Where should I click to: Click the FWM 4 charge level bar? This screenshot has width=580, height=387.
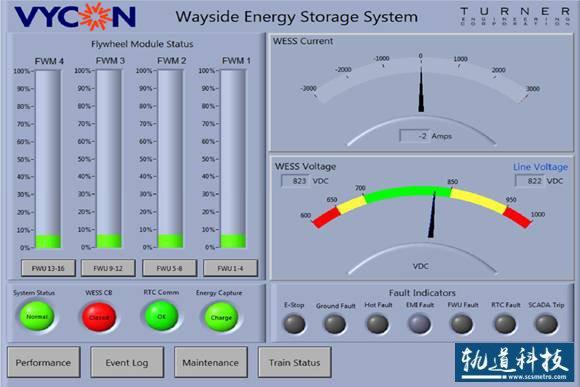coord(48,159)
